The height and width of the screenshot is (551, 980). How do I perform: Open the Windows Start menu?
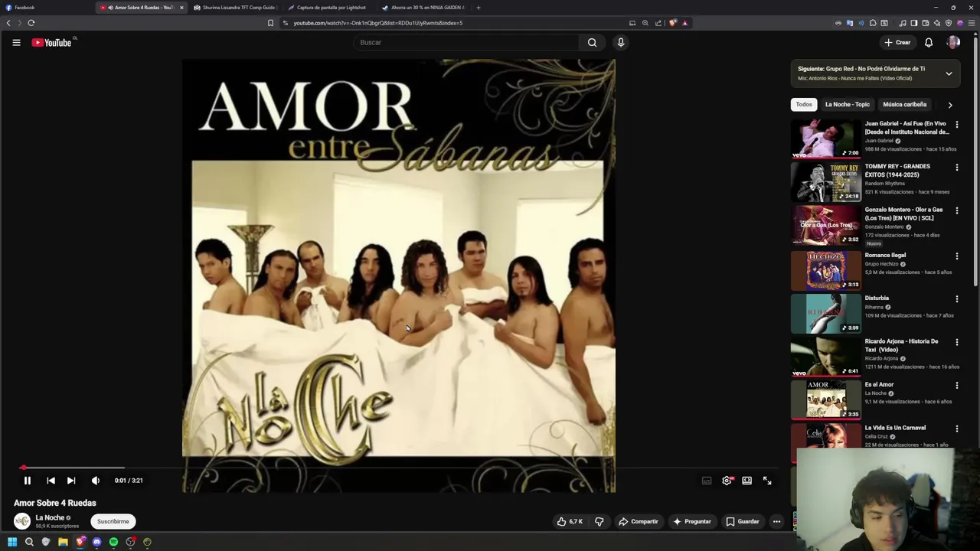click(x=12, y=542)
